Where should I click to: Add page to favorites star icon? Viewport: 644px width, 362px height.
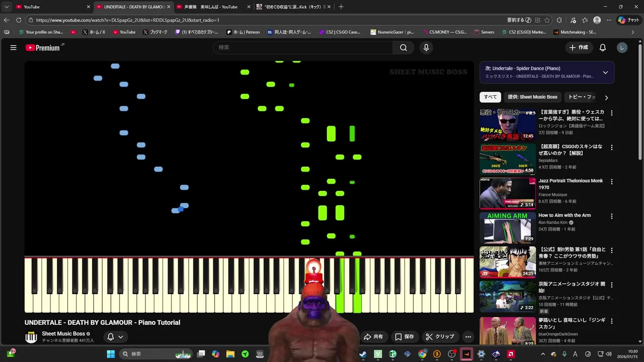tap(547, 20)
